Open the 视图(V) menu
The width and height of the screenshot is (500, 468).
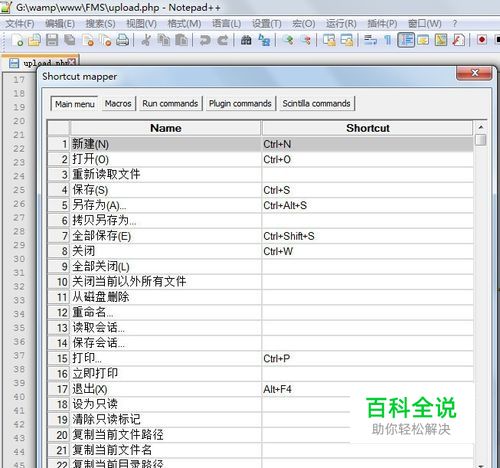click(141, 24)
